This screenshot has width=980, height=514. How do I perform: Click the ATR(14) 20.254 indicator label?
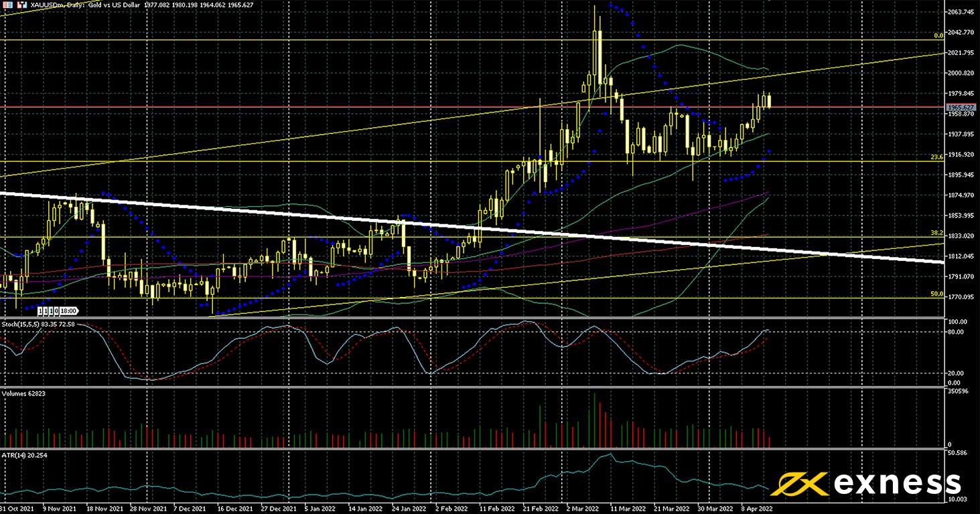tap(24, 455)
